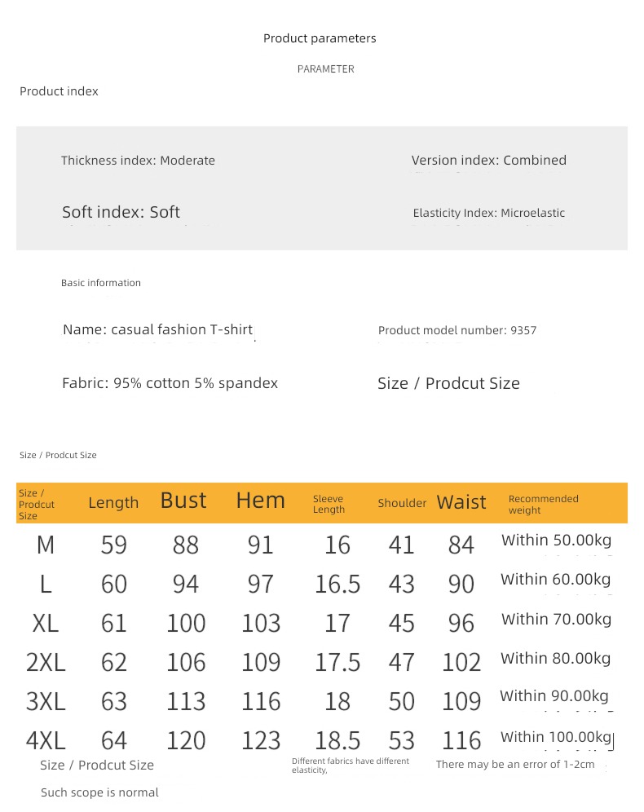Select the Thickness index: Moderate text
This screenshot has width=644, height=812.
pos(138,161)
